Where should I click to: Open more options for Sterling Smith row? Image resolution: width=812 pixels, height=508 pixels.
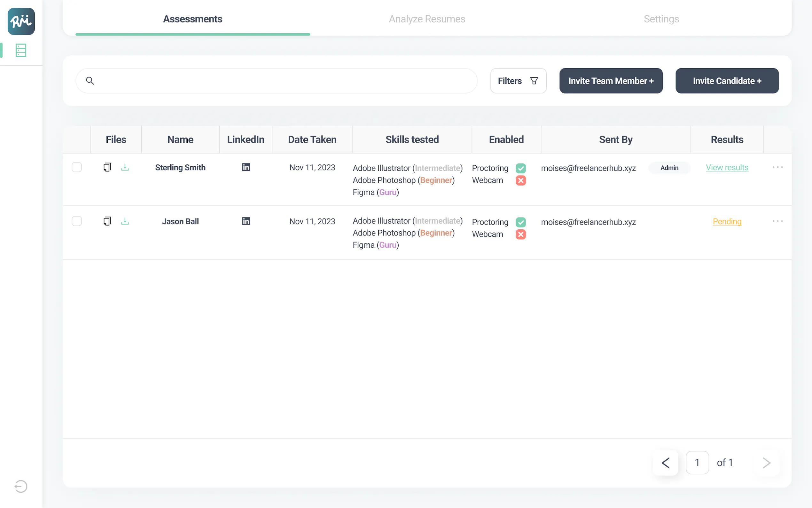point(777,167)
